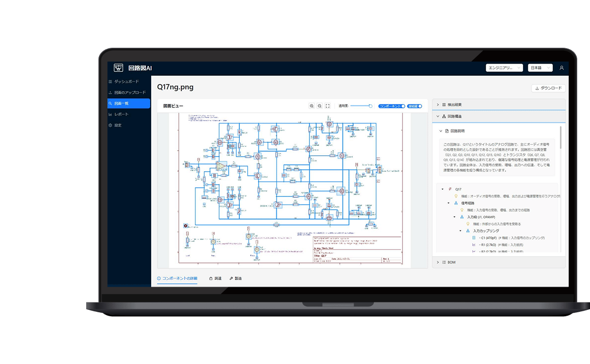Go to 図面のアップロード in sidebar

[130, 93]
